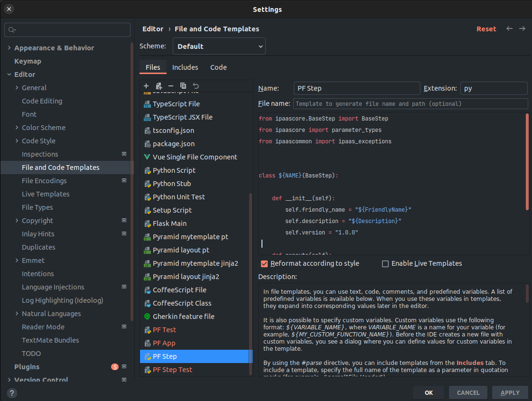The height and width of the screenshot is (401, 532).
Task: Open the Scheme dropdown
Action: 221,47
